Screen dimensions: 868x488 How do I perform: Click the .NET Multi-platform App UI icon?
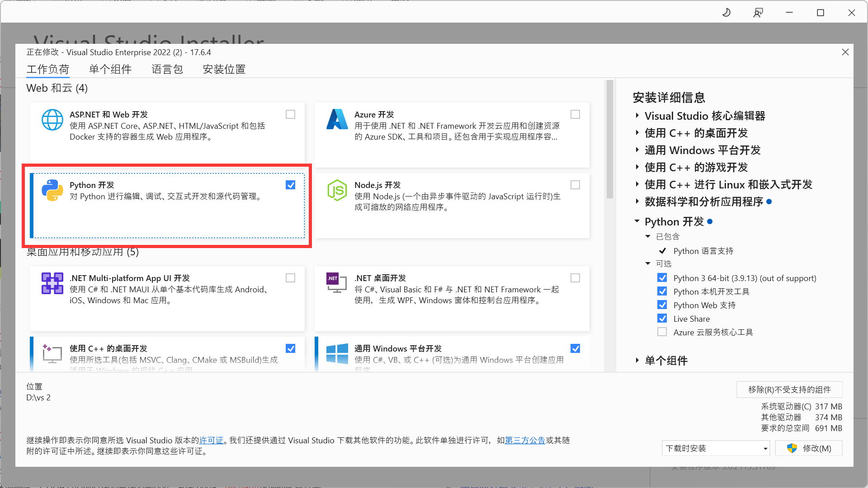pyautogui.click(x=52, y=283)
